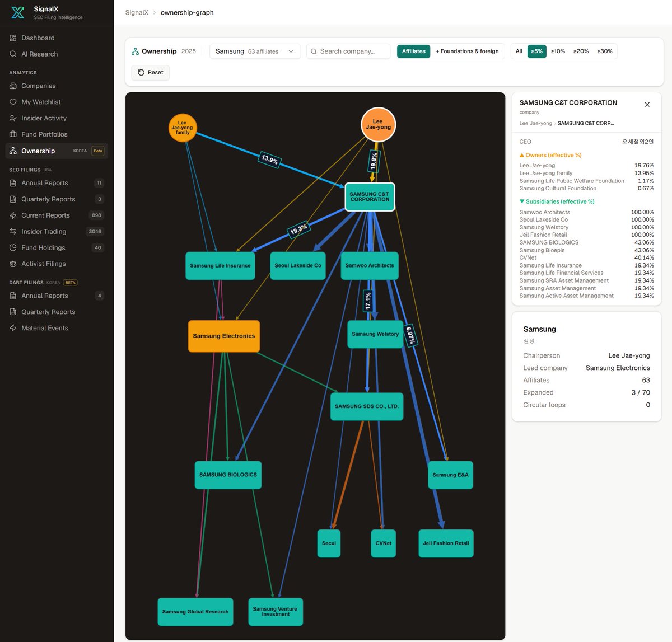This screenshot has height=642, width=672.
Task: Click the Material Events lightning icon
Action: [13, 329]
